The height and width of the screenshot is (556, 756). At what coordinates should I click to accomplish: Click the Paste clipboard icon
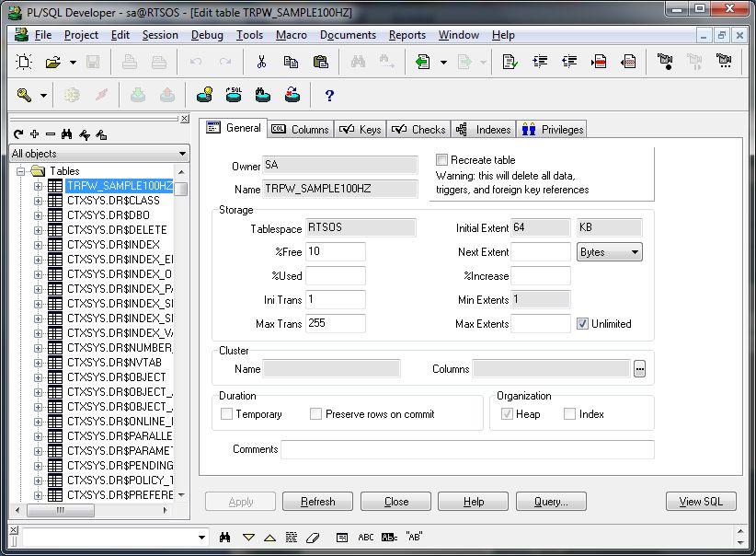(x=320, y=62)
